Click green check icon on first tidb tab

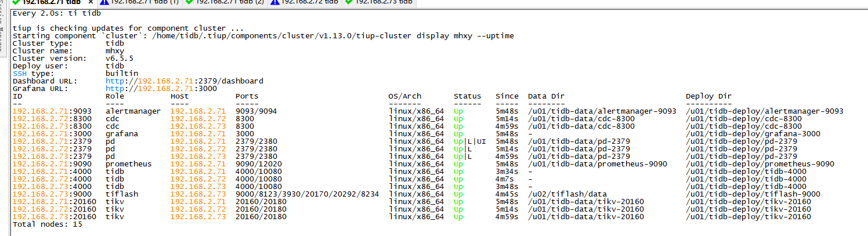16,2
